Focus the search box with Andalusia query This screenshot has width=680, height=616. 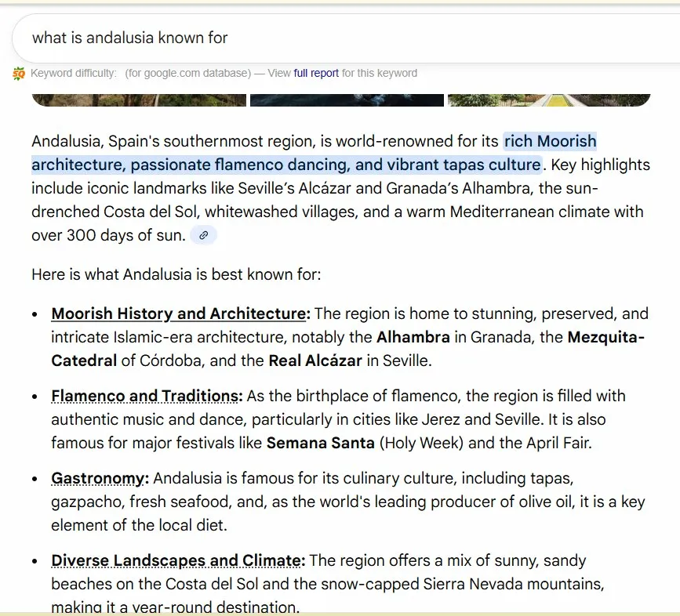pyautogui.click(x=314, y=38)
